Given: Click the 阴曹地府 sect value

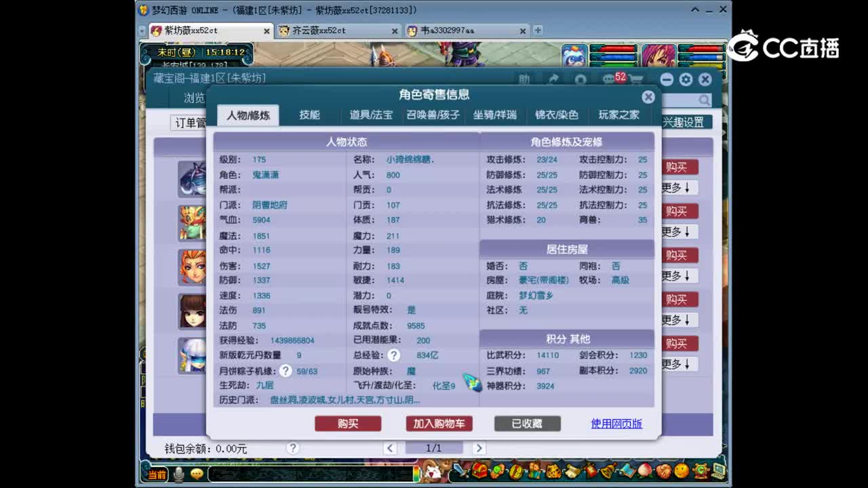Looking at the screenshot, I should pos(270,205).
